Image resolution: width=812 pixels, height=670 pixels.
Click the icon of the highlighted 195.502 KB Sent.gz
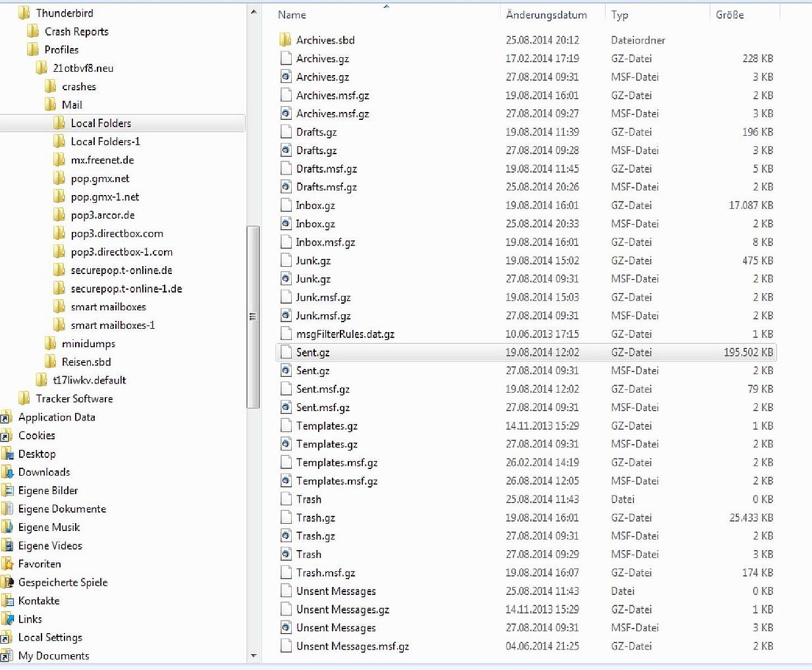[x=286, y=352]
